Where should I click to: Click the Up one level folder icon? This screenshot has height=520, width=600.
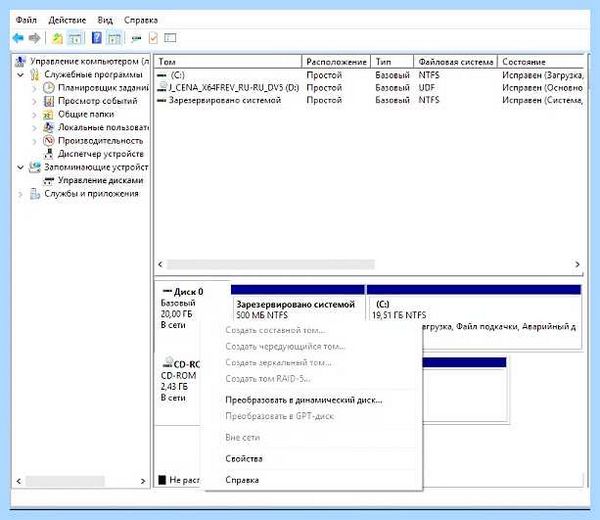tap(57, 38)
